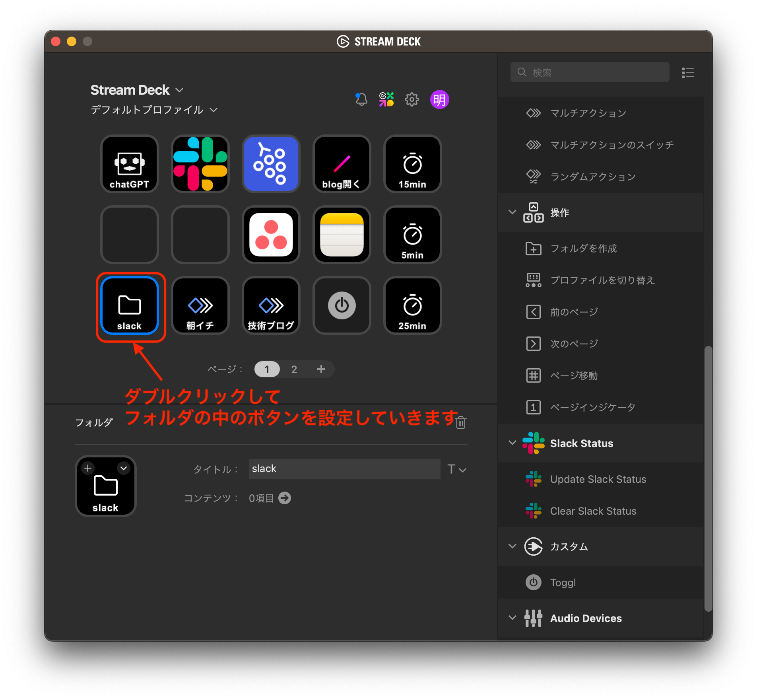Screen dimensions: 757x700
Task: Select the 15min timer key
Action: (x=413, y=164)
